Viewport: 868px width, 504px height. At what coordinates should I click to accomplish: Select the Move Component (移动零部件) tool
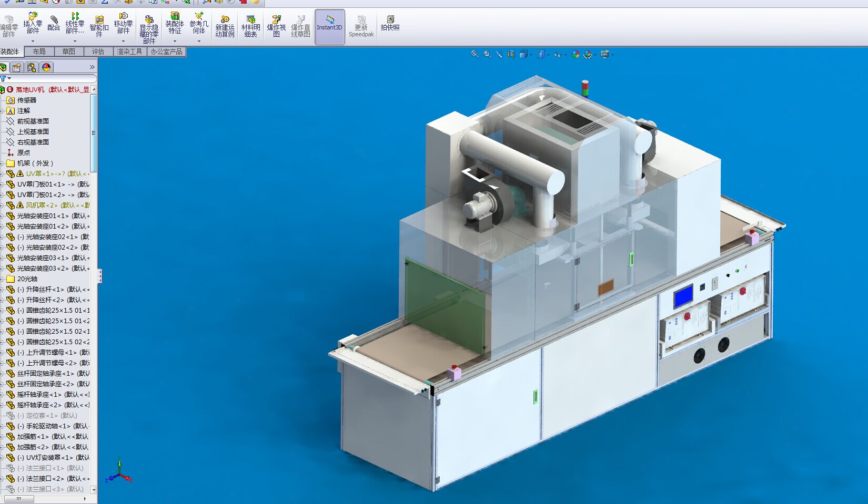123,24
